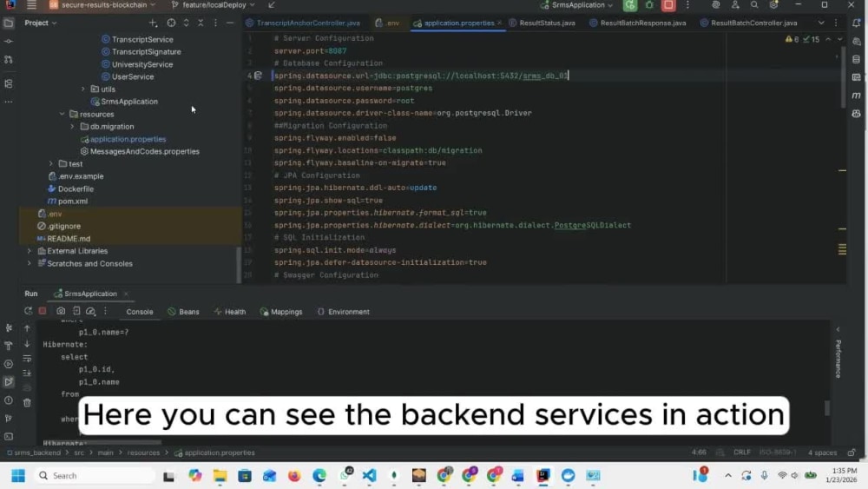868x489 pixels.
Task: Click the Windows taskbar Search box
Action: coord(95,476)
